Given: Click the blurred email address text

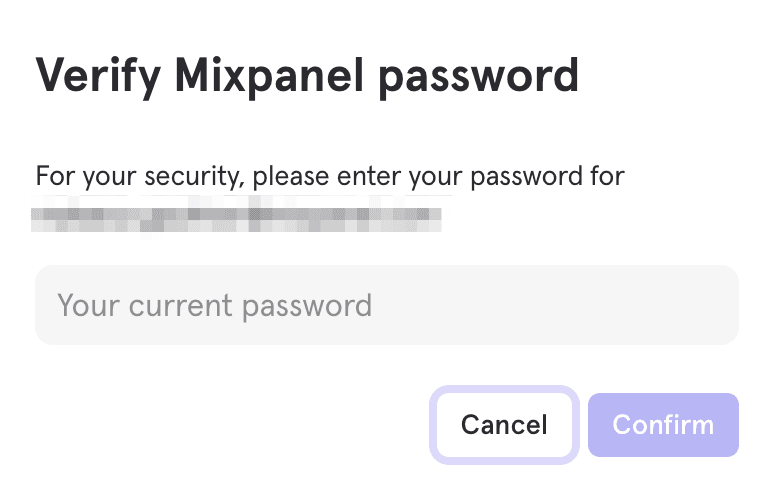Looking at the screenshot, I should [236, 215].
